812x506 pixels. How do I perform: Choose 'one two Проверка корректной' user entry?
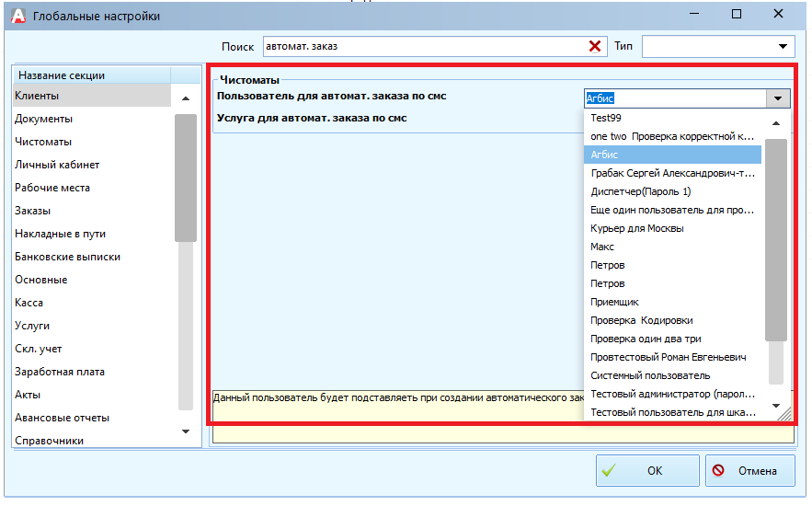click(673, 136)
